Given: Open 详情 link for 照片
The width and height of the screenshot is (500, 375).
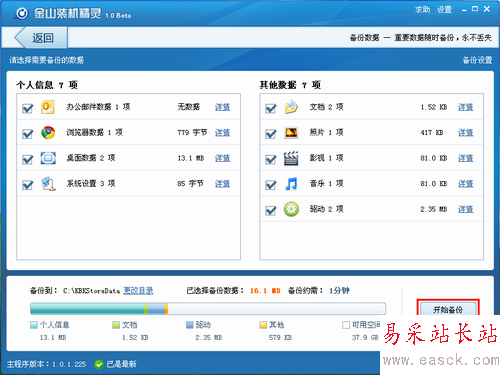Looking at the screenshot, I should 466,133.
